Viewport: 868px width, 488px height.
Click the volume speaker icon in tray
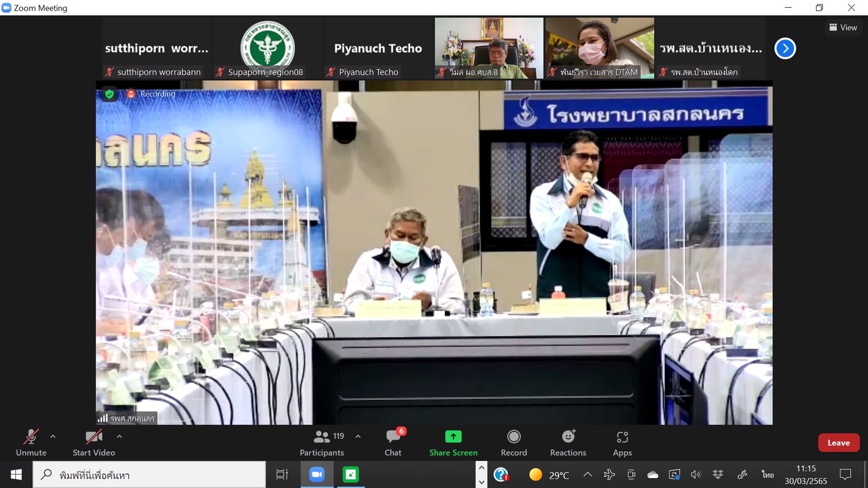pos(696,474)
